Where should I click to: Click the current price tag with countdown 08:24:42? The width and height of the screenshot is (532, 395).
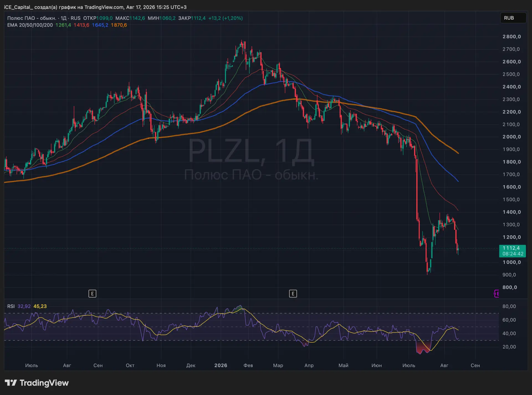(513, 251)
